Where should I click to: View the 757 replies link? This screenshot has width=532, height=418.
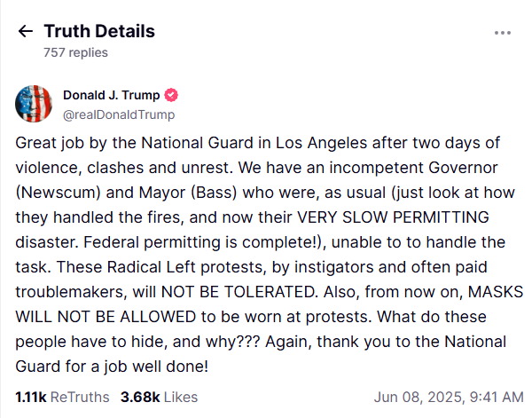click(75, 52)
